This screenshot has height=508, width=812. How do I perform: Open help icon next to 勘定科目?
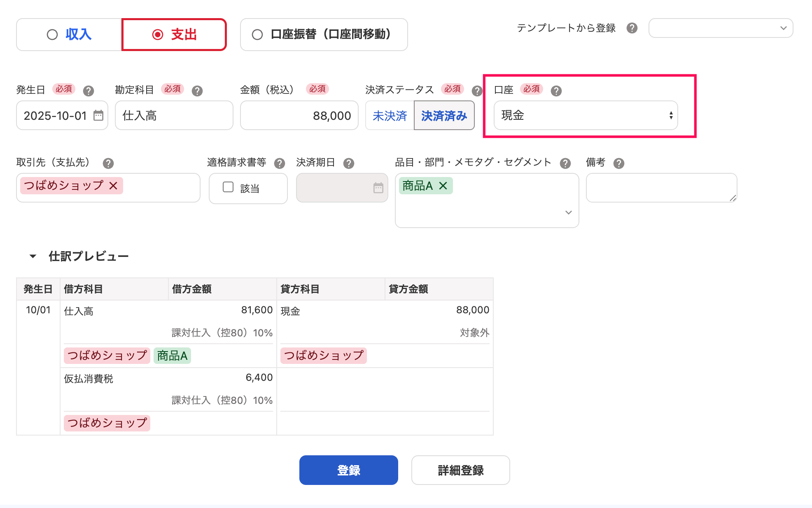(197, 91)
